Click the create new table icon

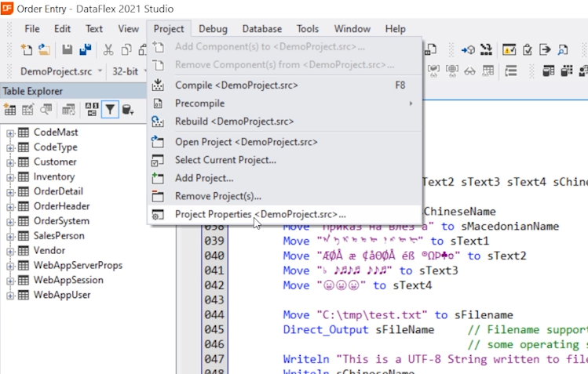(10, 110)
